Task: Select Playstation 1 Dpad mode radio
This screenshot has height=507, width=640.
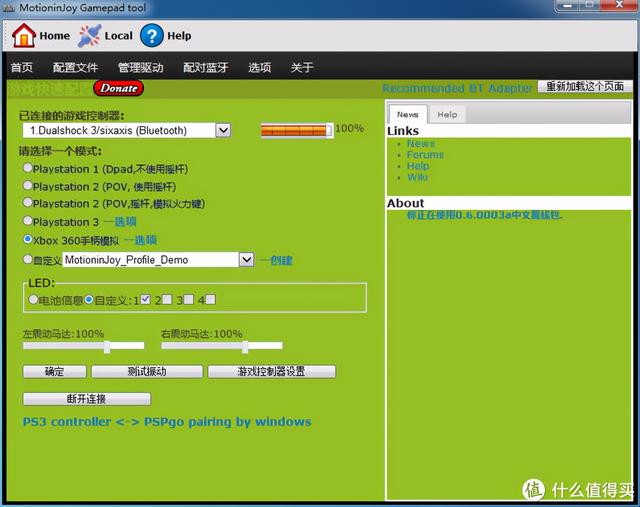Action: coord(28,167)
